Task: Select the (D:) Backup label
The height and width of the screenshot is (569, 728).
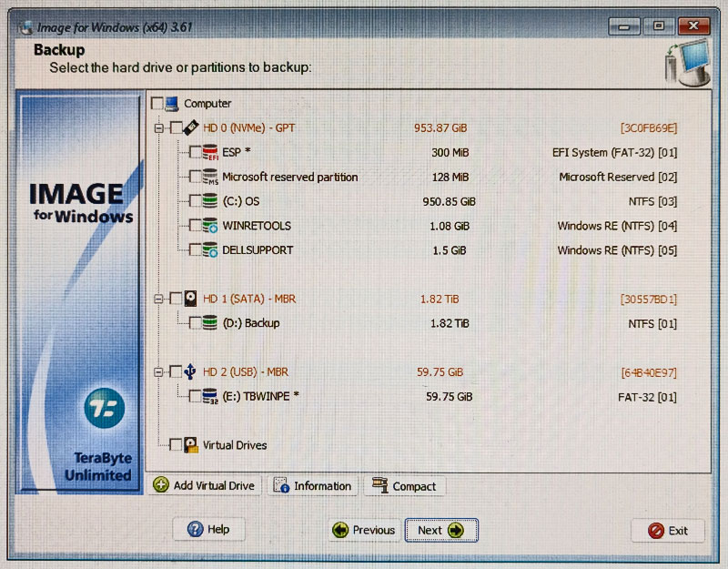Action: 251,323
